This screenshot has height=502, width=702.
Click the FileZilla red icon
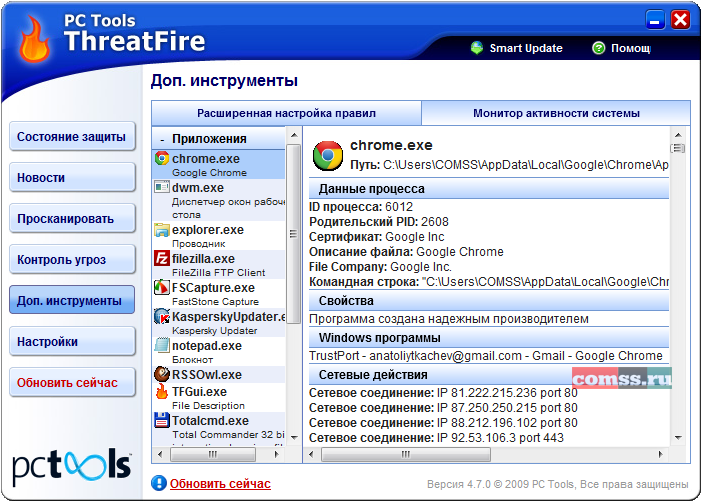pos(162,258)
